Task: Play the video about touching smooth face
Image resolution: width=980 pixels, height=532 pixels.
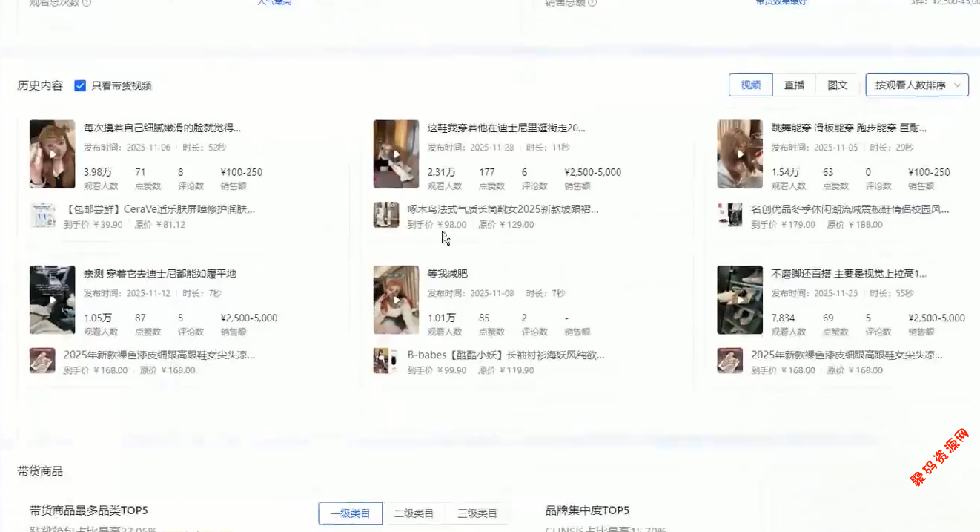Action: 52,154
